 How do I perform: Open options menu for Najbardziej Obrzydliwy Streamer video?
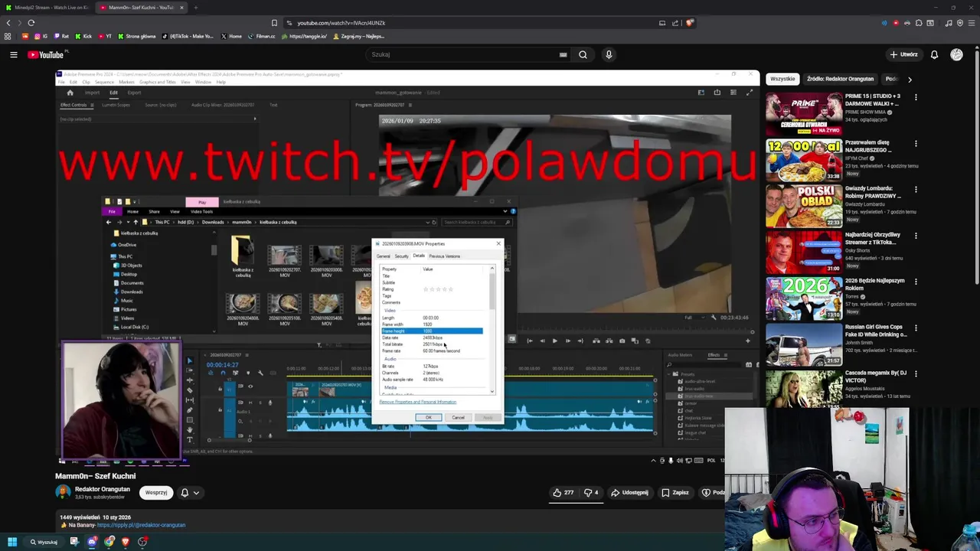click(x=916, y=235)
